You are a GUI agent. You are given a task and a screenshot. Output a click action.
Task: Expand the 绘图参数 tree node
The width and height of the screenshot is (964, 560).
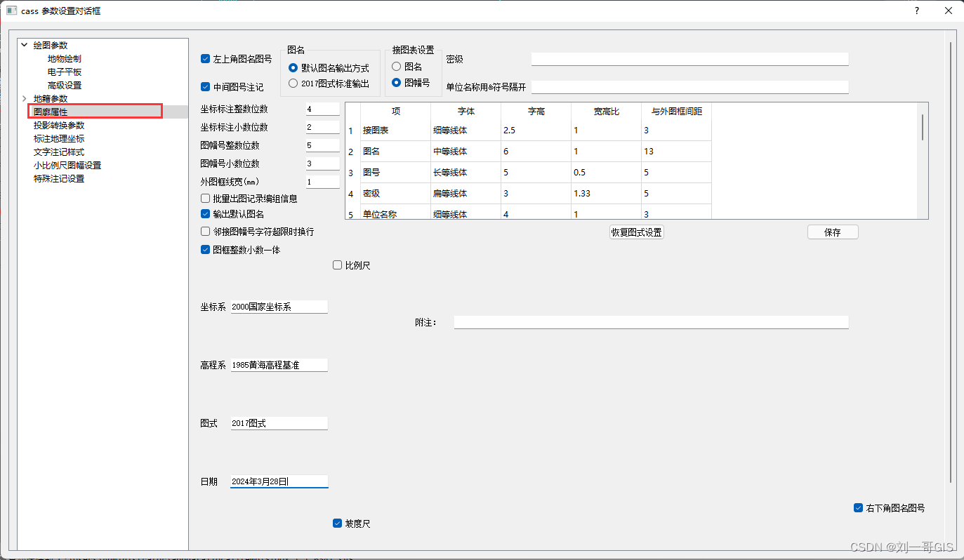[25, 44]
